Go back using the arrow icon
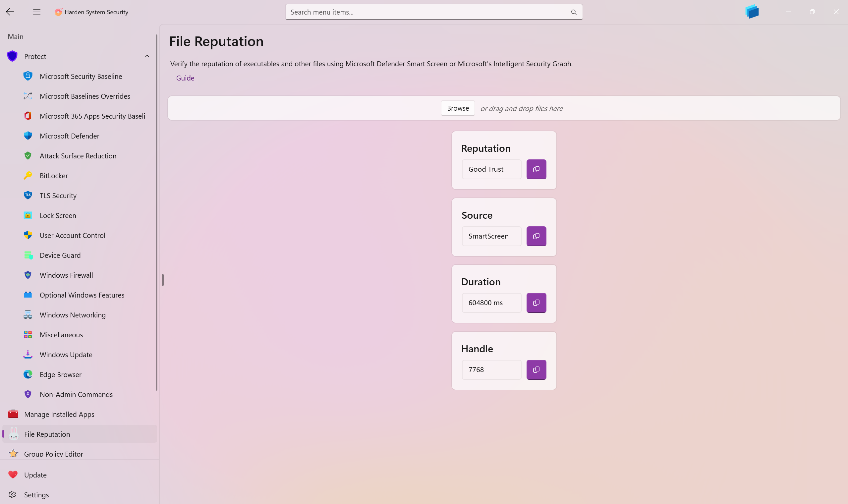Screen dimensions: 848x504 tap(10, 12)
